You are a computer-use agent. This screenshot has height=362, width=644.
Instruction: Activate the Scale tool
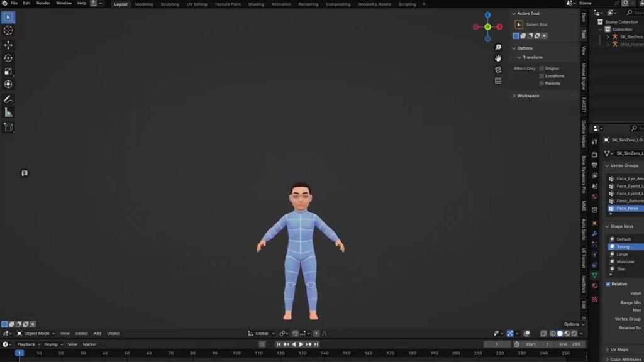coord(8,71)
